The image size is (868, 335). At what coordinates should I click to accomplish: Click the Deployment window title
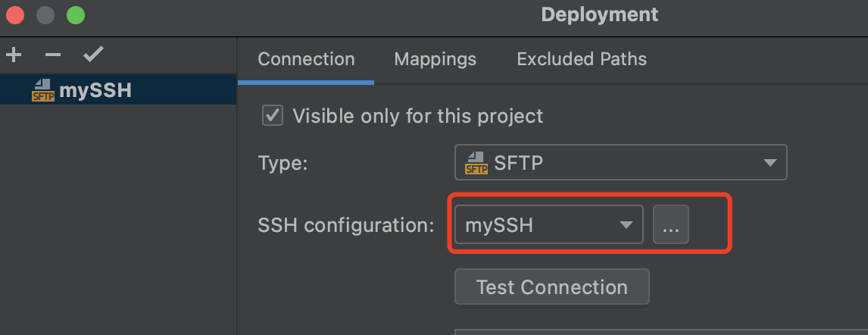[x=599, y=14]
